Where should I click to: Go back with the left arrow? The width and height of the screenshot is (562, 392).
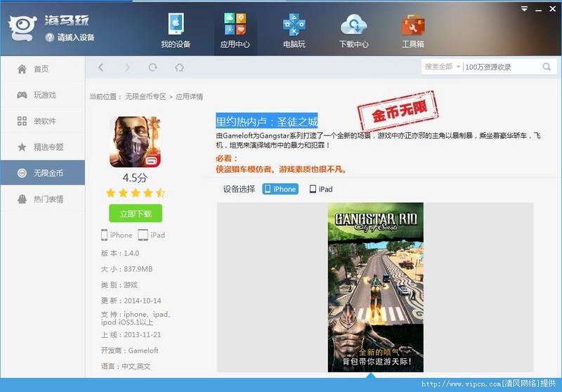point(100,67)
